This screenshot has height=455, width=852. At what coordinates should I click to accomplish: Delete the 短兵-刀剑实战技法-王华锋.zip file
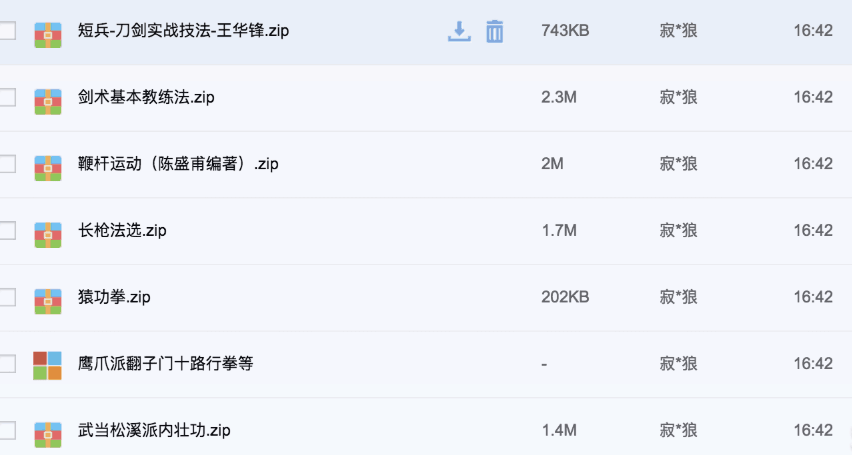click(x=494, y=31)
